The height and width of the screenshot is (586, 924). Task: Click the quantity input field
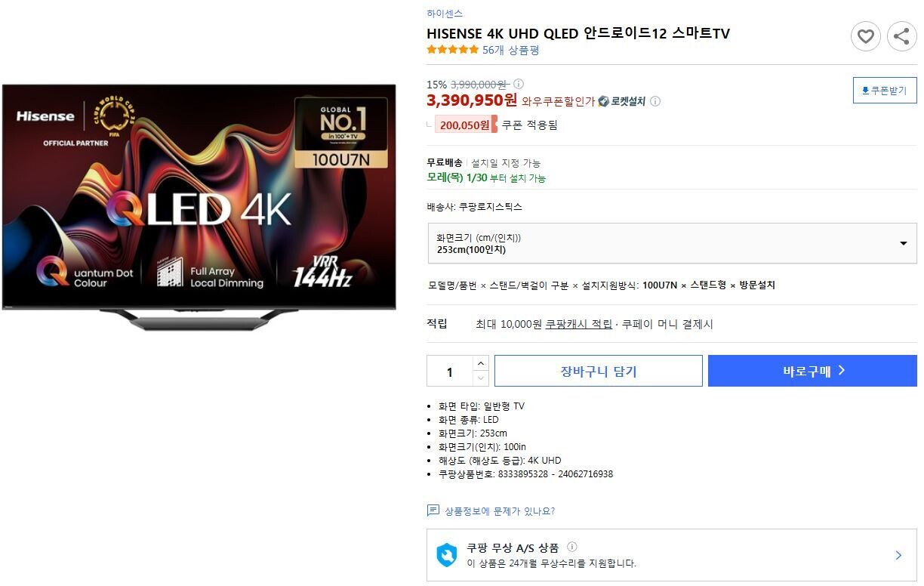tap(450, 371)
